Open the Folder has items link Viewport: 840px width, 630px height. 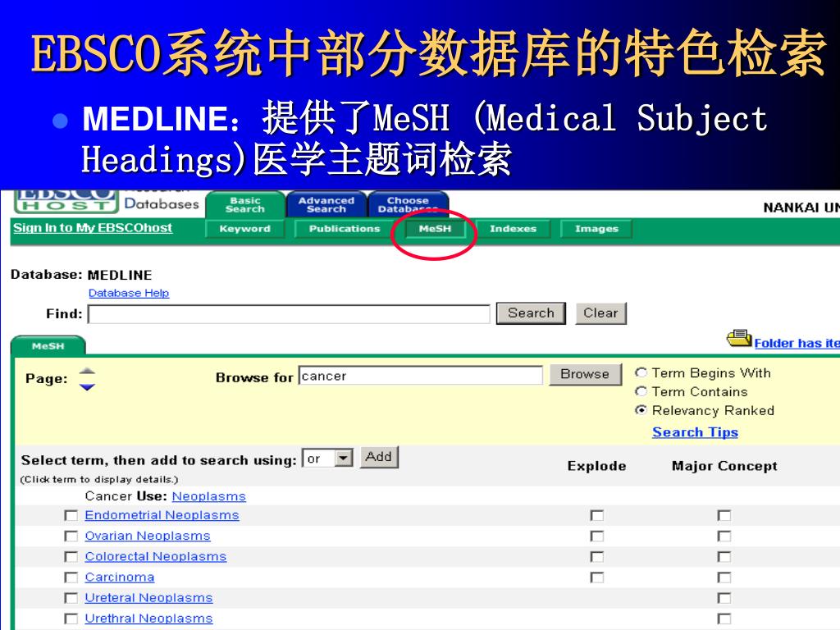(x=797, y=344)
